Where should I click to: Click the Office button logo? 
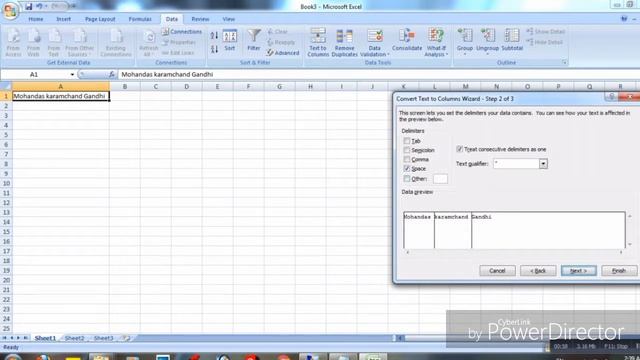point(11,10)
